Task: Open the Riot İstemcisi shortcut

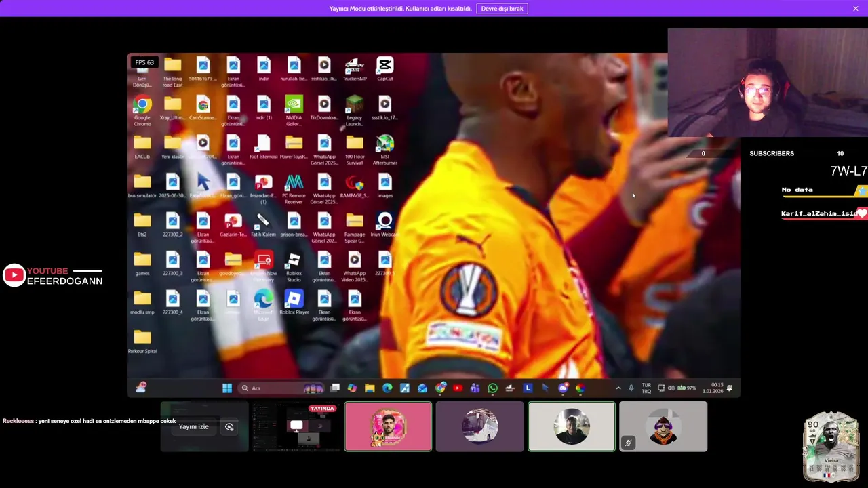Action: click(263, 146)
